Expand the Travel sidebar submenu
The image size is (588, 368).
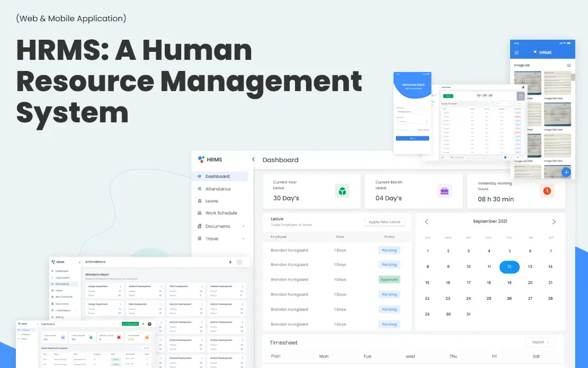click(243, 239)
